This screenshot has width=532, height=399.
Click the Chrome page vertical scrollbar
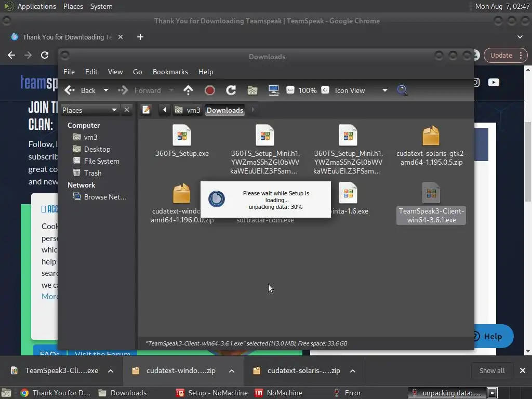[x=528, y=161]
